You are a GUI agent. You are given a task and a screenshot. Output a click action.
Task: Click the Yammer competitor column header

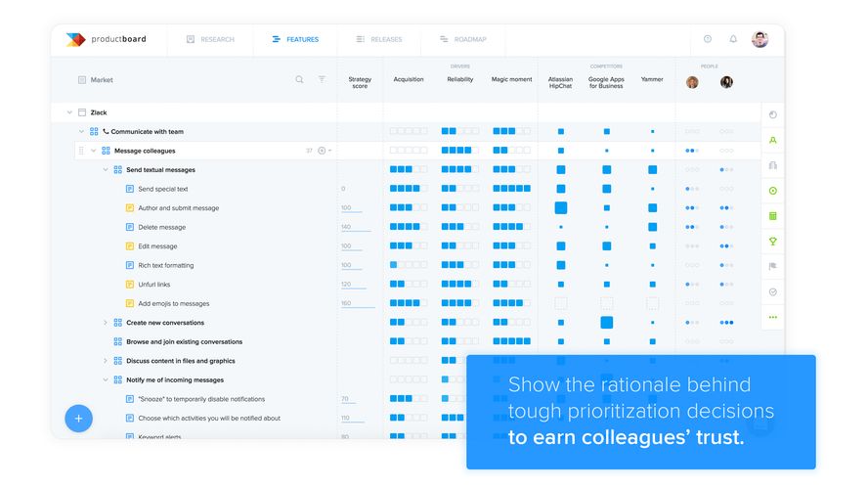(652, 79)
